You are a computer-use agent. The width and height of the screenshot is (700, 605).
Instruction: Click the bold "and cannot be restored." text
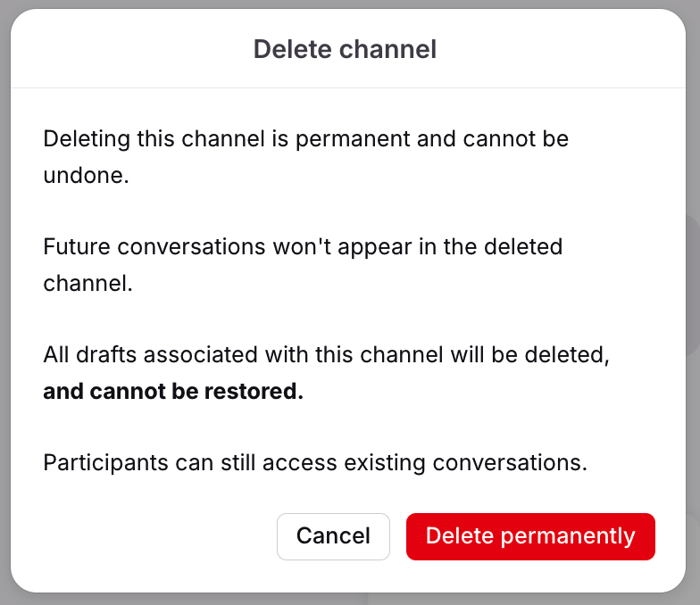pos(173,391)
